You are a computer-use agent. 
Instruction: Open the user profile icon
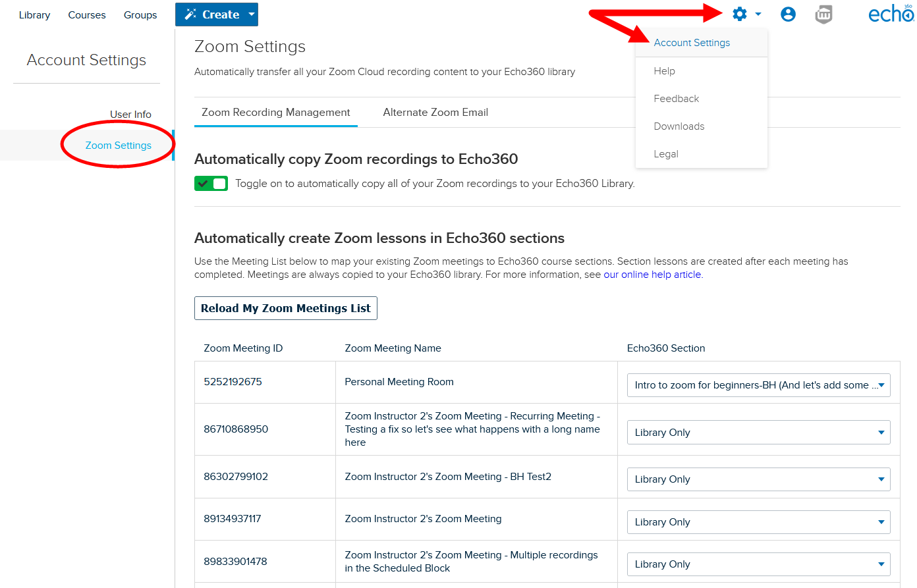pyautogui.click(x=788, y=14)
